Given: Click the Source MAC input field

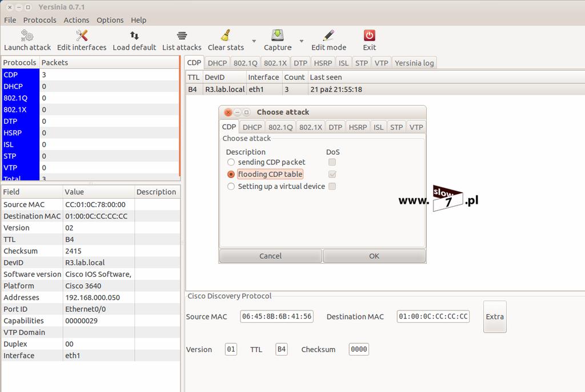Looking at the screenshot, I should [x=277, y=316].
